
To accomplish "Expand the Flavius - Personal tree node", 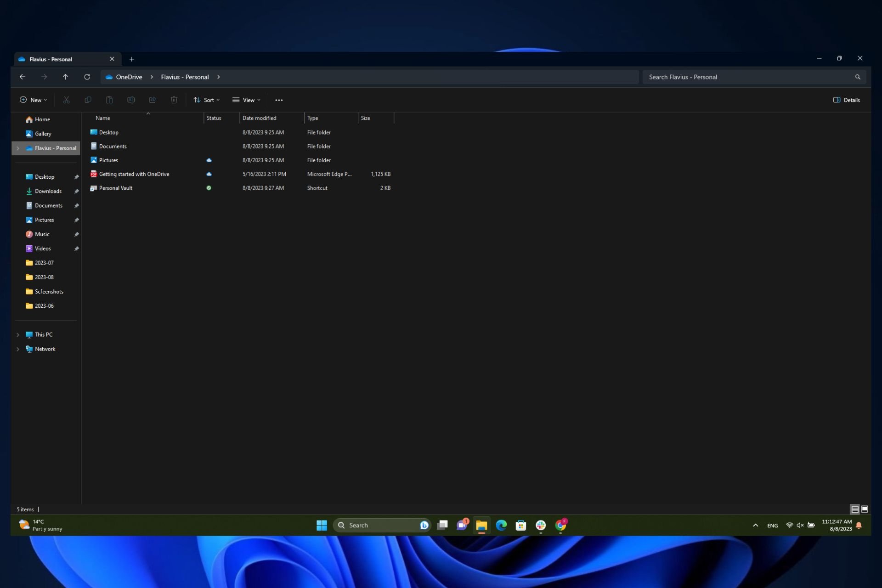I will pos(18,148).
